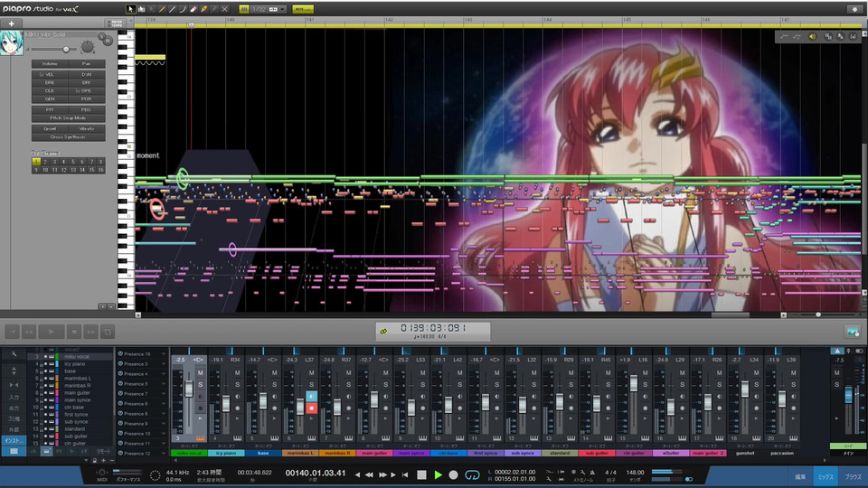Select channel 16 in Channel grid
The height and width of the screenshot is (488, 868).
tap(100, 170)
